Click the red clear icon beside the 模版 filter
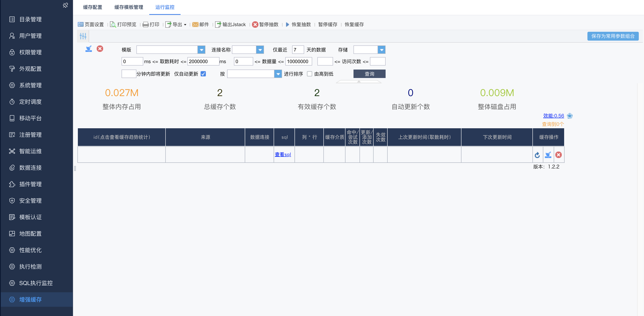This screenshot has height=316, width=644. (100, 49)
